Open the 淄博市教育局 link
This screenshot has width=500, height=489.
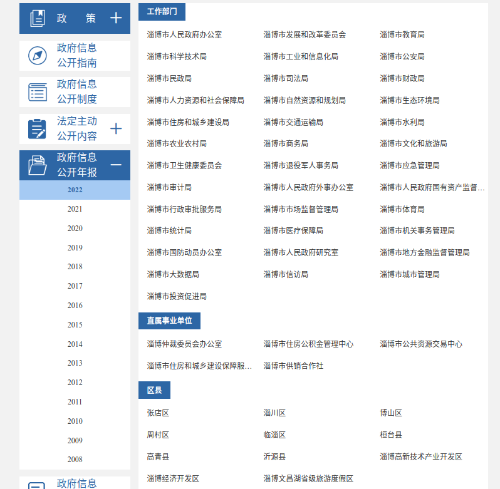coord(402,35)
